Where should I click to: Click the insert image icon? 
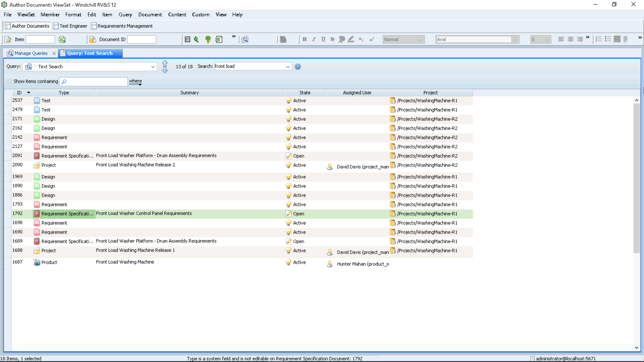pos(617,39)
